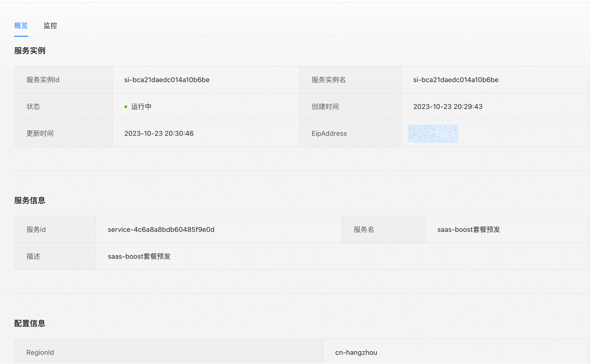Click the 服务id field label
Image resolution: width=591 pixels, height=364 pixels.
point(36,229)
